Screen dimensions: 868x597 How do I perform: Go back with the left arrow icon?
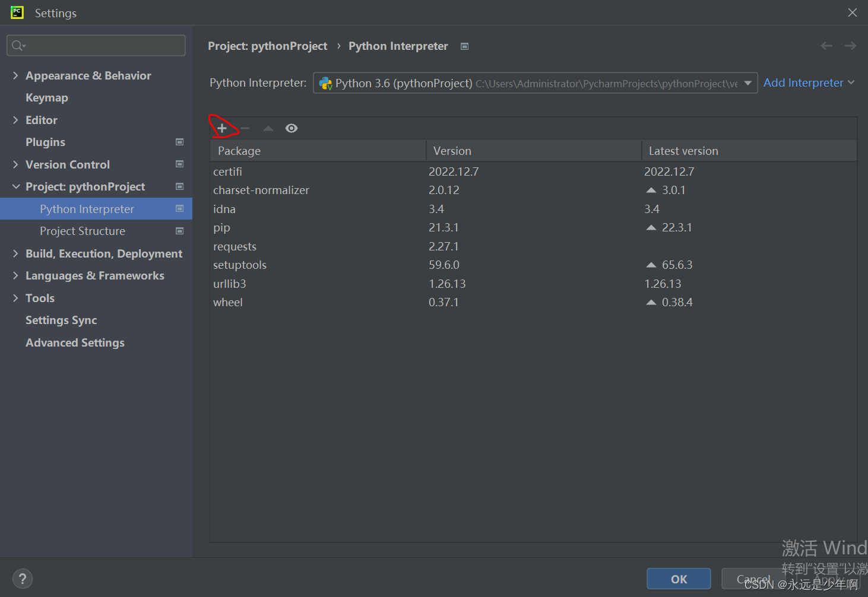coord(826,46)
